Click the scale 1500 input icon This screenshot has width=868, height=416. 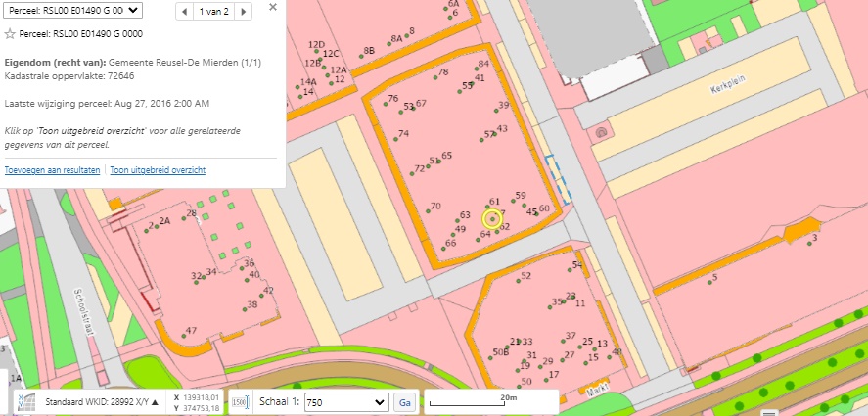click(x=239, y=402)
